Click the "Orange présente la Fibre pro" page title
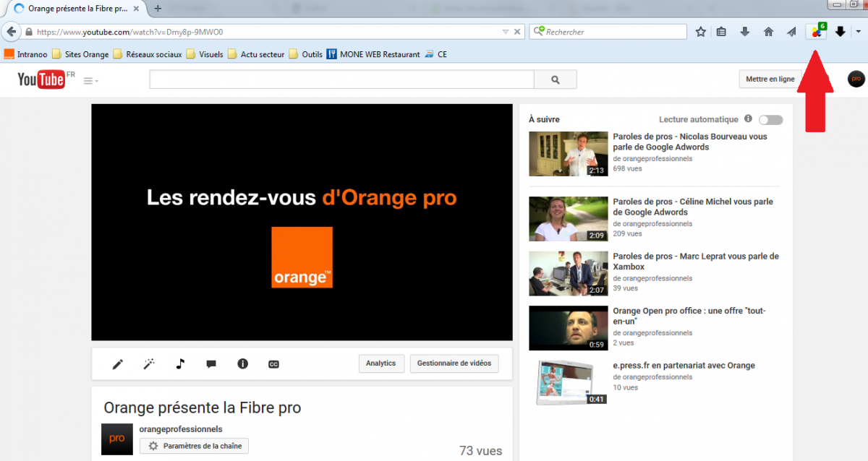Viewport: 868px width, 461px height. (203, 408)
